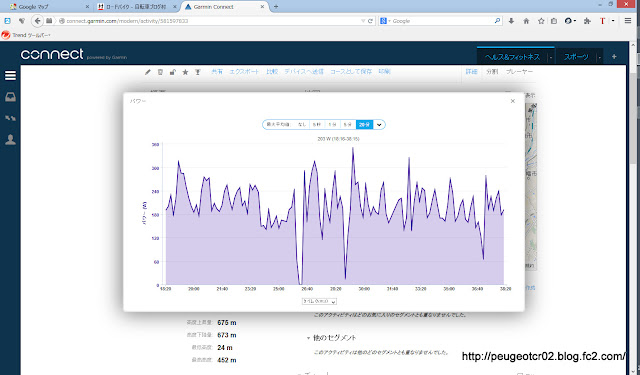Switch to the 分割 view tab
This screenshot has height=375, width=640.
pyautogui.click(x=492, y=71)
